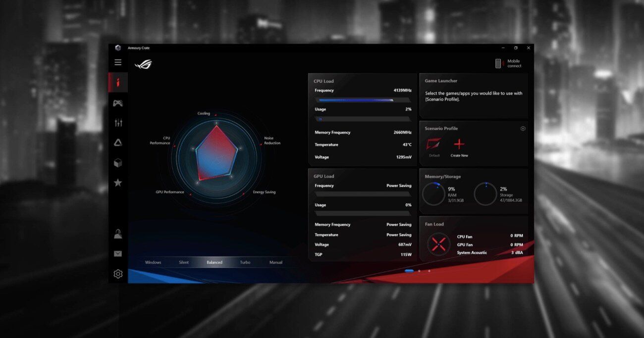Open the star Featured sidebar icon
This screenshot has width=644, height=338.
[118, 183]
